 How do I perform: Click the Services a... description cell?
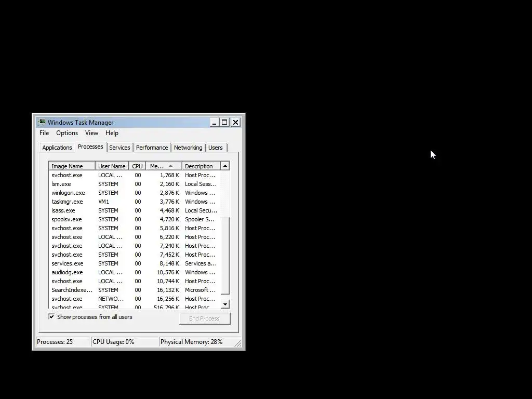(201, 263)
